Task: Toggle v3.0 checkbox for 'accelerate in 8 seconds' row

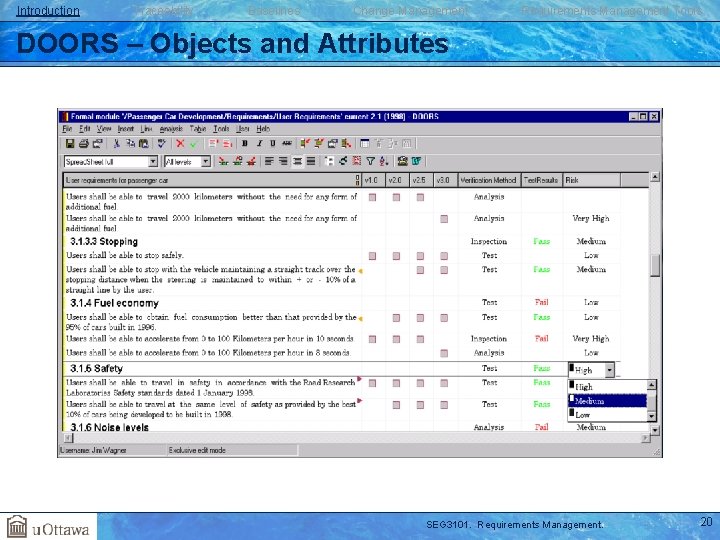Action: coord(444,353)
